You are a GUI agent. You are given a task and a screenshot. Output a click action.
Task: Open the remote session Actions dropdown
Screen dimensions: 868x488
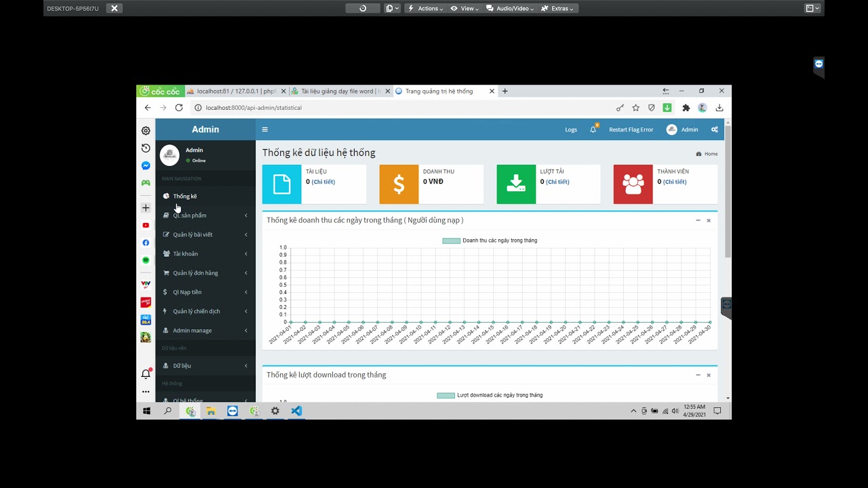(x=425, y=9)
